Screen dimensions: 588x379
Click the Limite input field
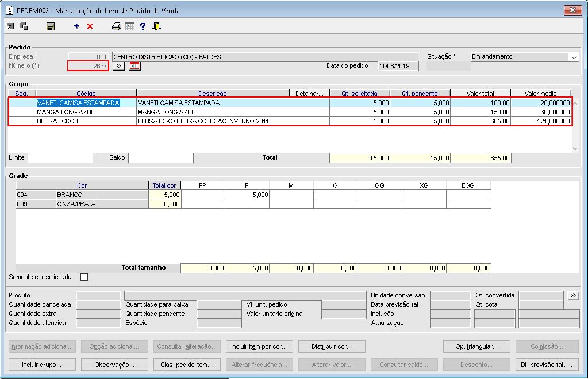click(x=60, y=158)
